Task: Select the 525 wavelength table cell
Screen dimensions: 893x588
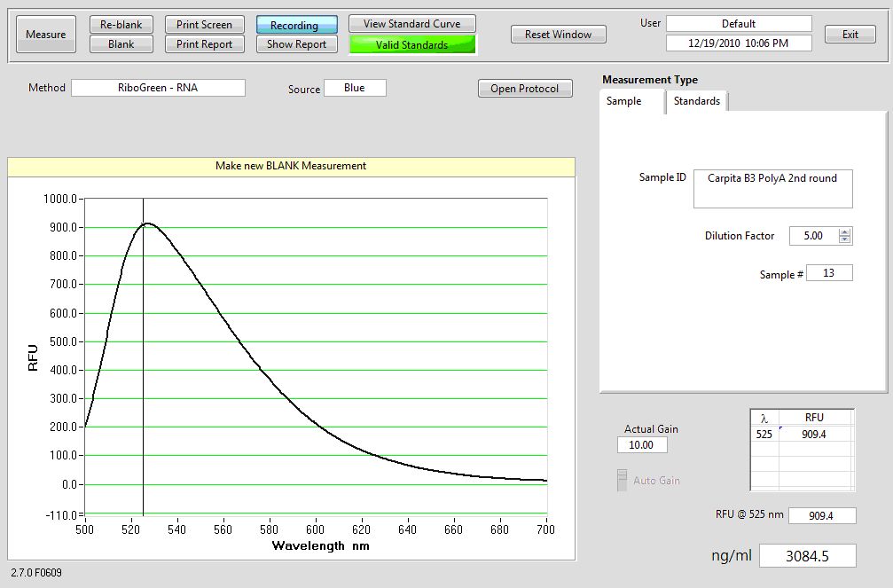Action: [764, 435]
